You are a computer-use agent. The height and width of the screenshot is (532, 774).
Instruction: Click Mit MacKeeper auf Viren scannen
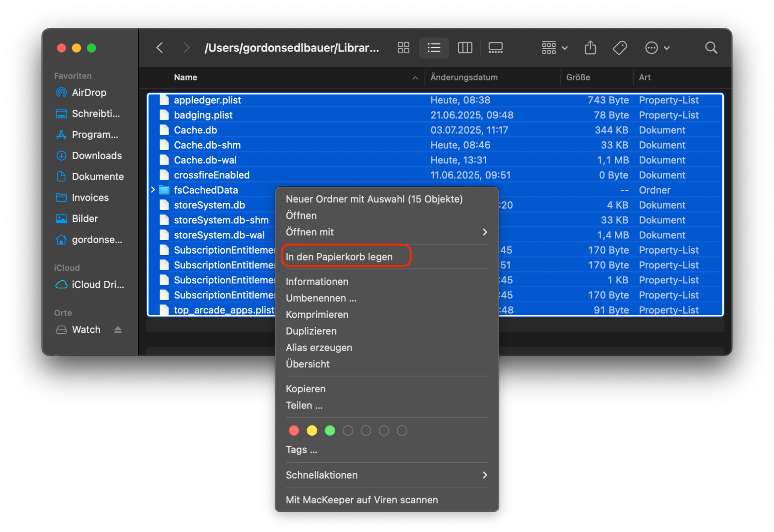[362, 499]
